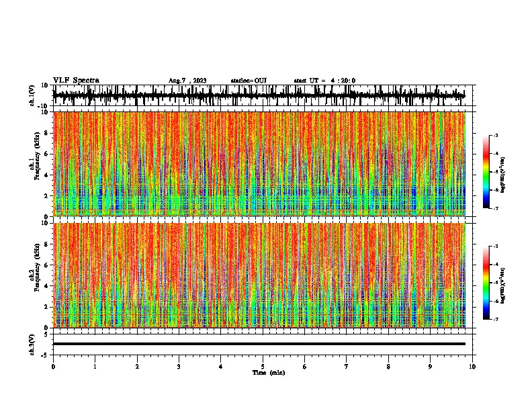Click the "VLF Spectra" plot title

point(76,81)
